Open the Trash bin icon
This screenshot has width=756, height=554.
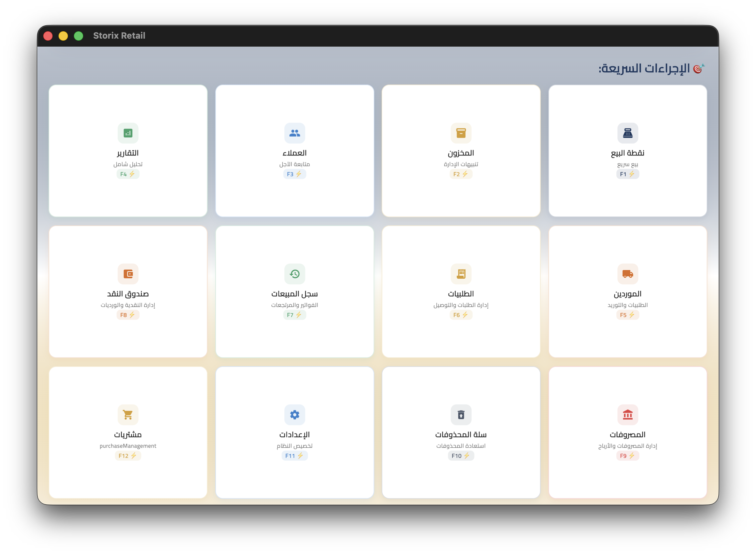click(x=461, y=415)
